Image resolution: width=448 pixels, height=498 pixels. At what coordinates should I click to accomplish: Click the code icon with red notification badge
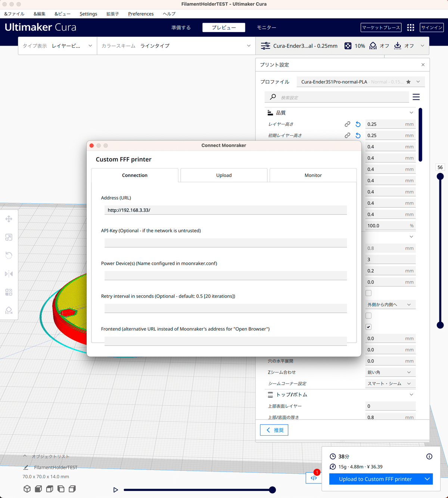click(314, 477)
